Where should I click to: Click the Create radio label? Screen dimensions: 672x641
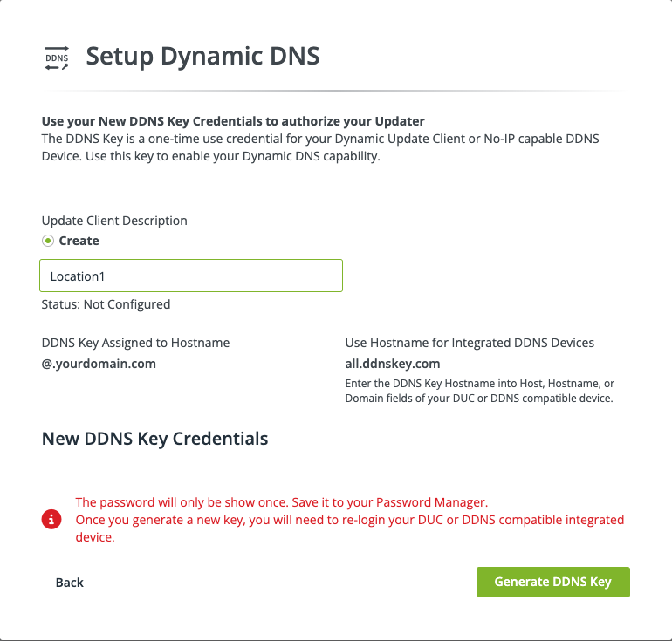[79, 241]
